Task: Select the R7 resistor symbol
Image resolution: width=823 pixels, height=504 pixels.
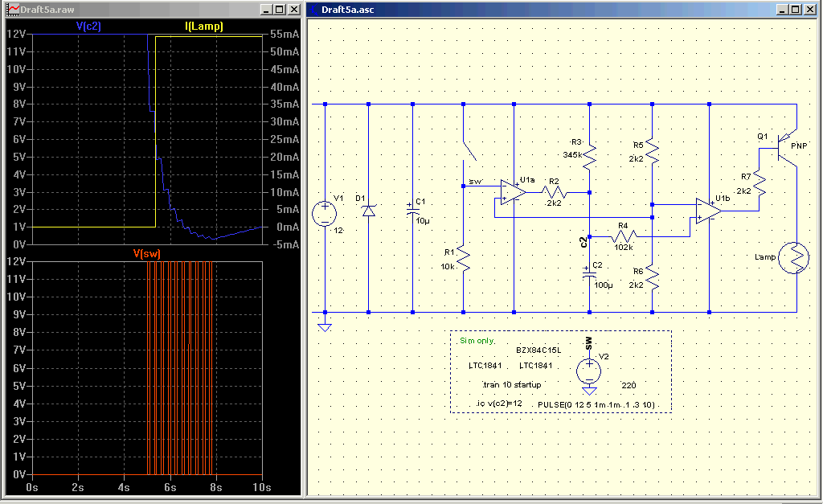Action: pyautogui.click(x=759, y=184)
